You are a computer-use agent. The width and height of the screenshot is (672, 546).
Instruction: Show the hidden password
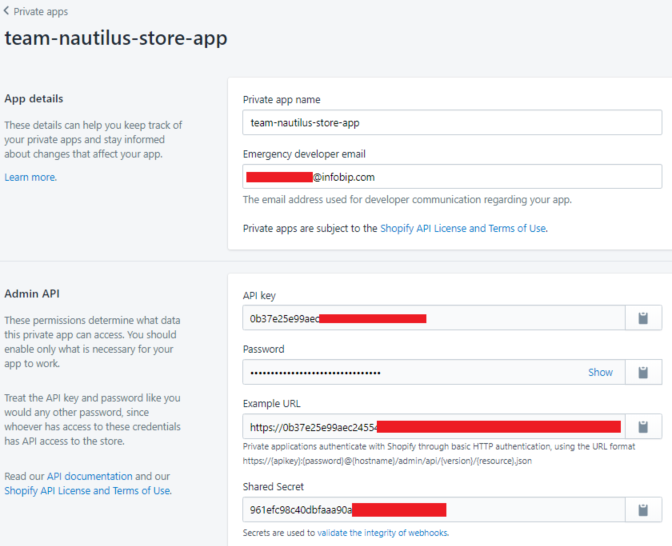click(x=600, y=372)
